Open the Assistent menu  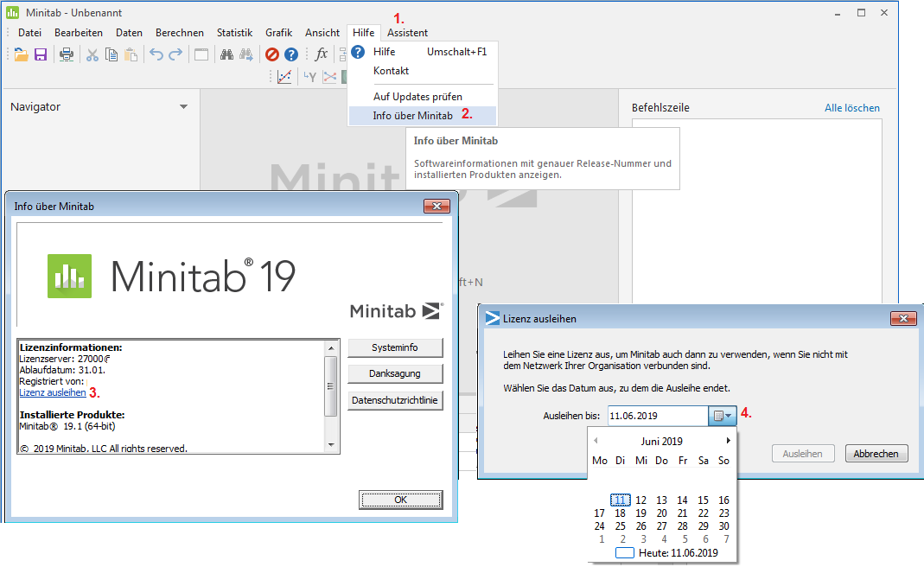(x=407, y=33)
